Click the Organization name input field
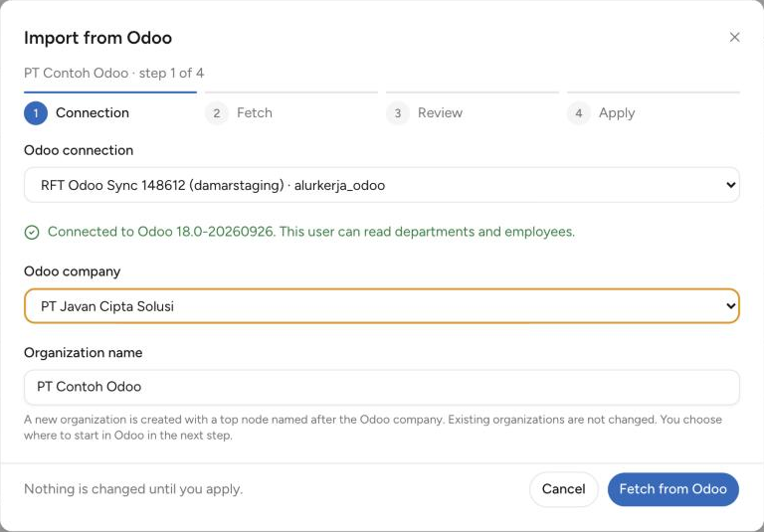 click(382, 387)
